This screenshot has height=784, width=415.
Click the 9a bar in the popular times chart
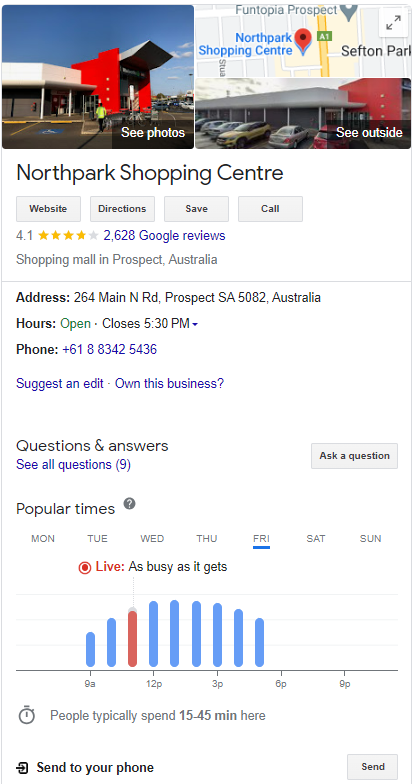(90, 650)
